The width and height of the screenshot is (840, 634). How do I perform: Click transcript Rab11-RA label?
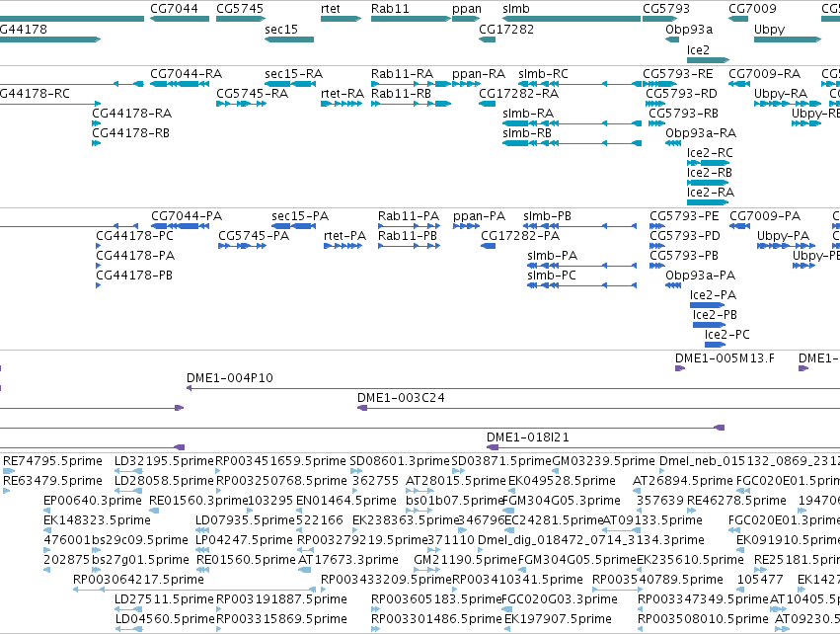403,73
